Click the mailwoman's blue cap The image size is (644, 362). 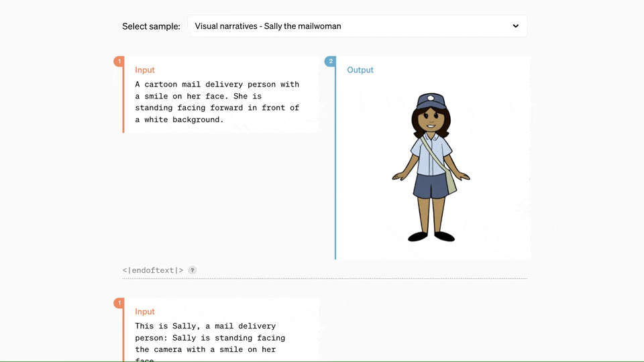coord(430,101)
